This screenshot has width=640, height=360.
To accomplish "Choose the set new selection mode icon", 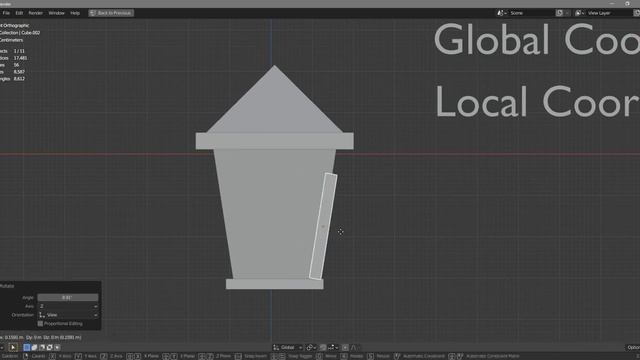I will (27, 347).
